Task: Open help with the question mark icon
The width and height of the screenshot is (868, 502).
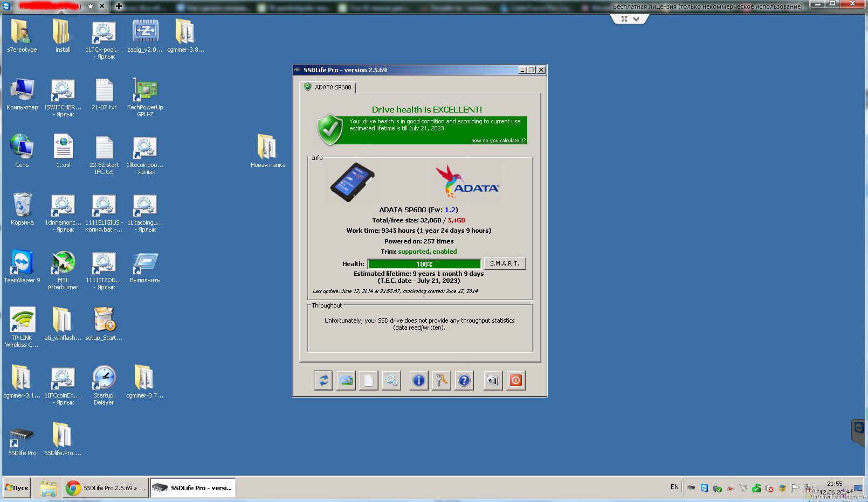Action: [x=464, y=381]
